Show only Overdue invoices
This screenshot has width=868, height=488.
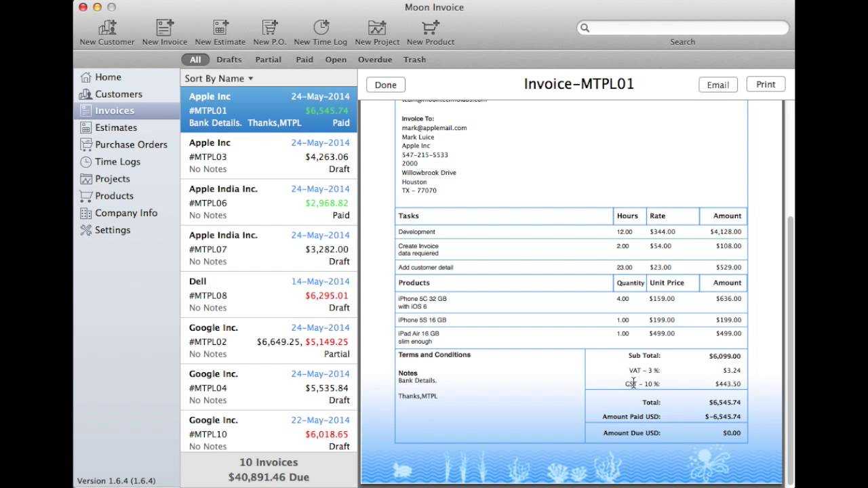[375, 60]
